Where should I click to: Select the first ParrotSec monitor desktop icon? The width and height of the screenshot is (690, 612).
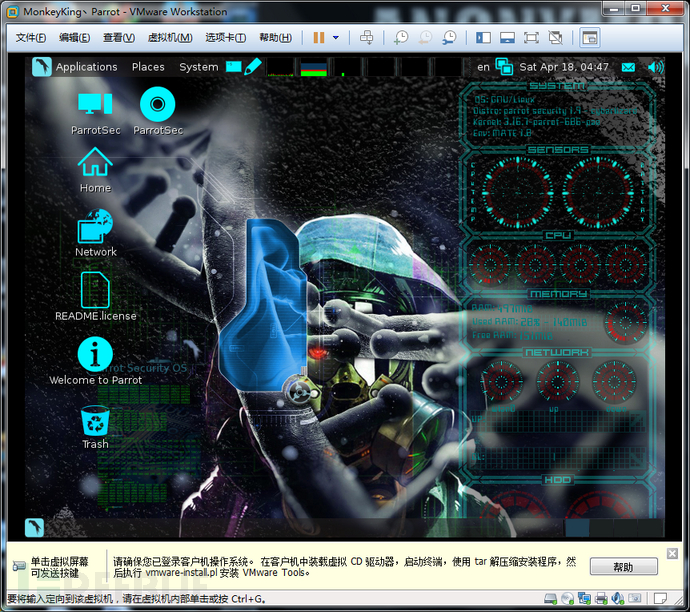pyautogui.click(x=95, y=113)
